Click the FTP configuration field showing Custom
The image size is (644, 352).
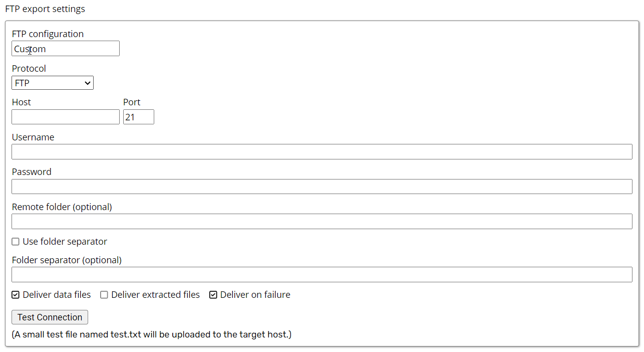pos(65,49)
